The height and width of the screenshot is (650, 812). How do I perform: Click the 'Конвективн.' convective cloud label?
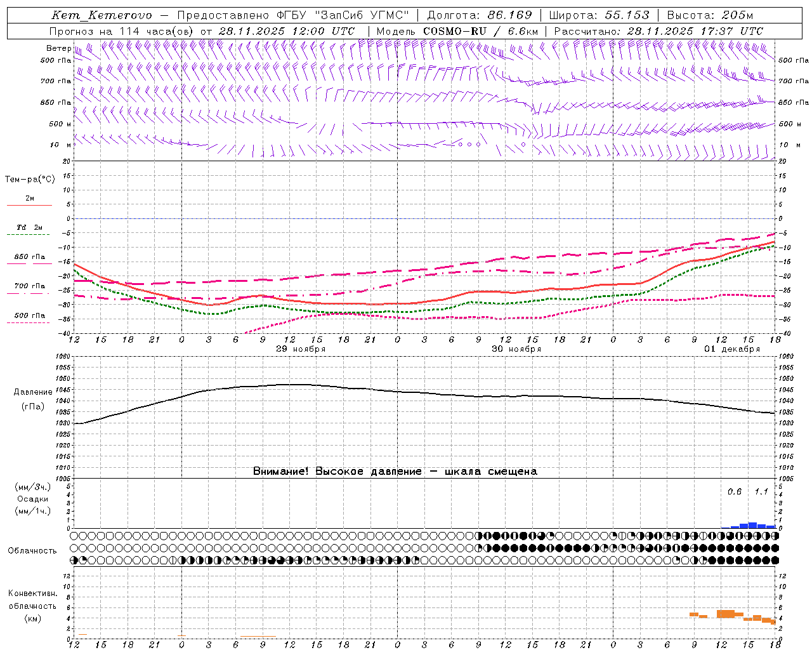pos(32,593)
